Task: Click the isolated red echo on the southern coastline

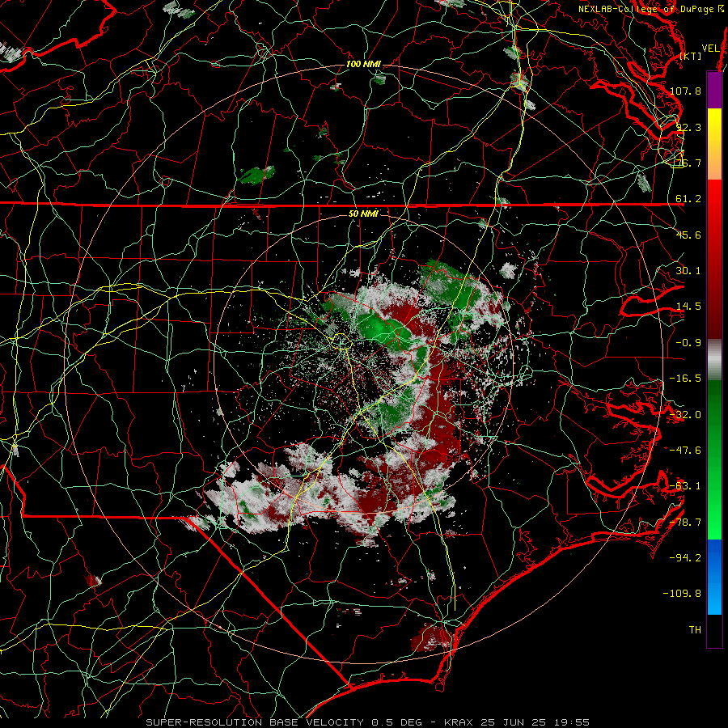Action: (x=432, y=637)
